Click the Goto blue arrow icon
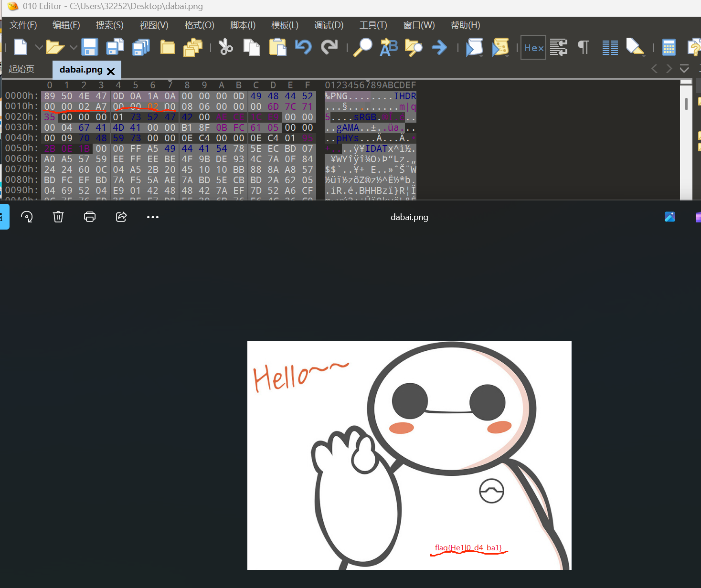Screen dimensions: 701x588 tap(439, 47)
